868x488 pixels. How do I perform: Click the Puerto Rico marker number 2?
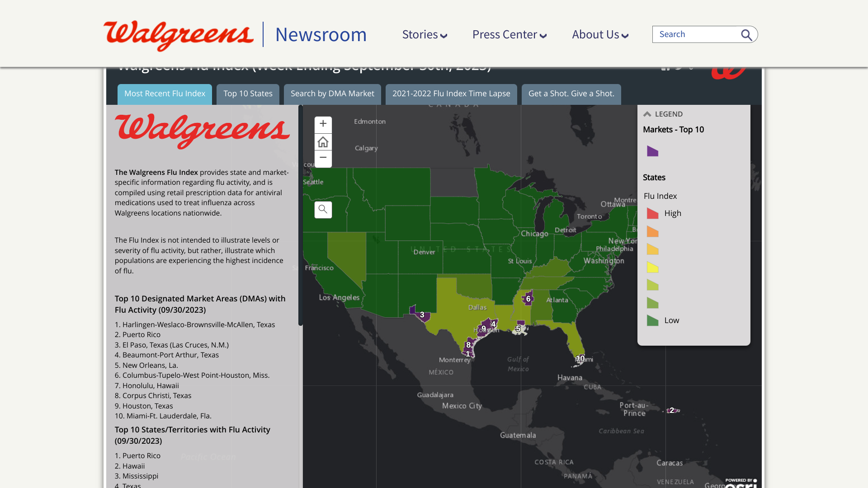(x=672, y=410)
